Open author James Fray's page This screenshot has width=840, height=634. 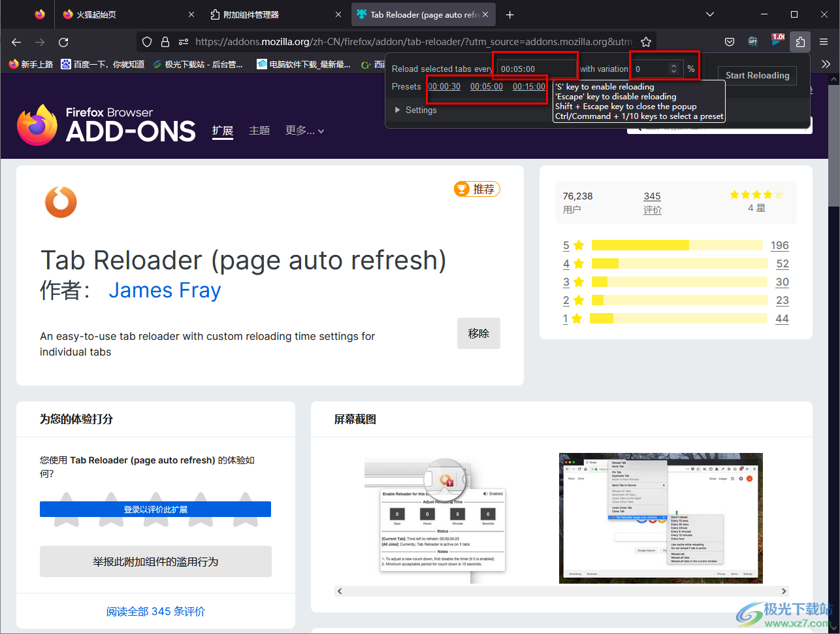[x=165, y=290]
